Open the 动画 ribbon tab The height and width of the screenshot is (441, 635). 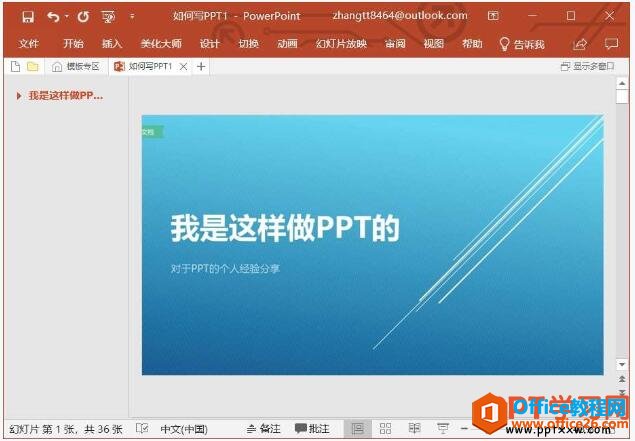(287, 43)
